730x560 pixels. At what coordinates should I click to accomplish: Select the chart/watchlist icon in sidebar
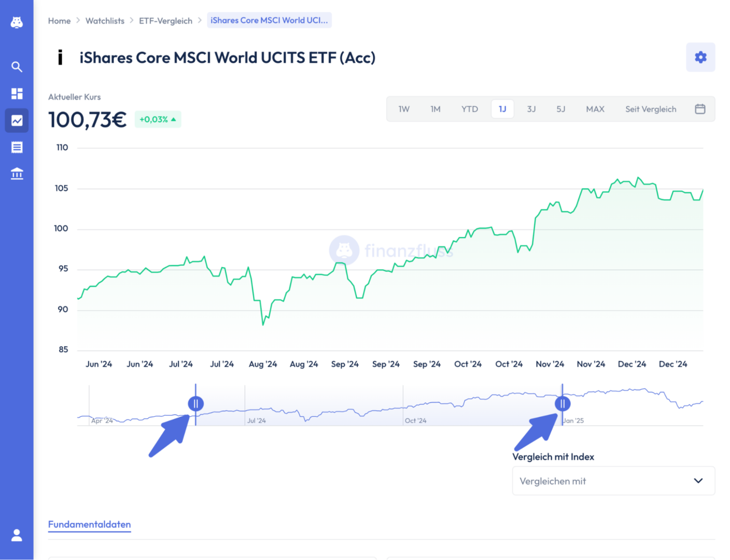17,120
